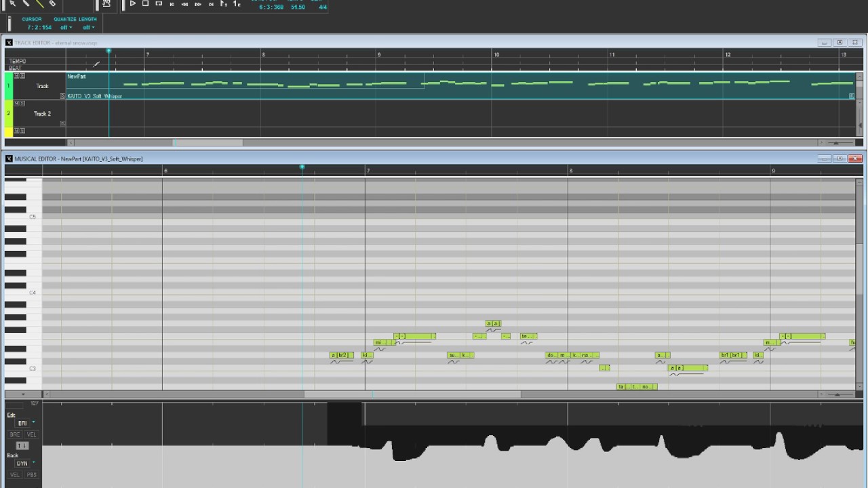The height and width of the screenshot is (488, 868).
Task: Open the Quantize dropdown set to off
Action: (66, 28)
